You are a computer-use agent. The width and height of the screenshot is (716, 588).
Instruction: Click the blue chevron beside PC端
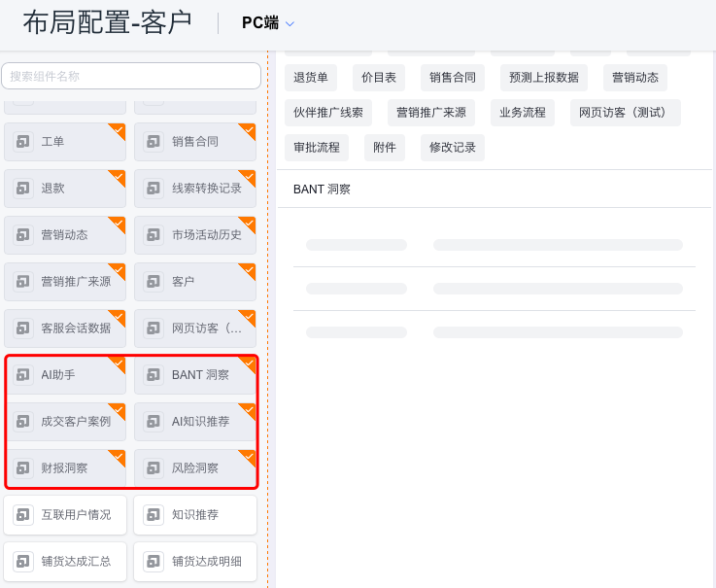coord(290,23)
